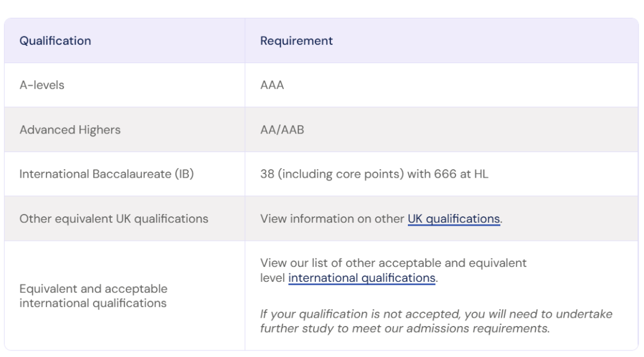Viewport: 644px width, 357px height.
Task: Open the UK qualifications link
Action: (454, 219)
